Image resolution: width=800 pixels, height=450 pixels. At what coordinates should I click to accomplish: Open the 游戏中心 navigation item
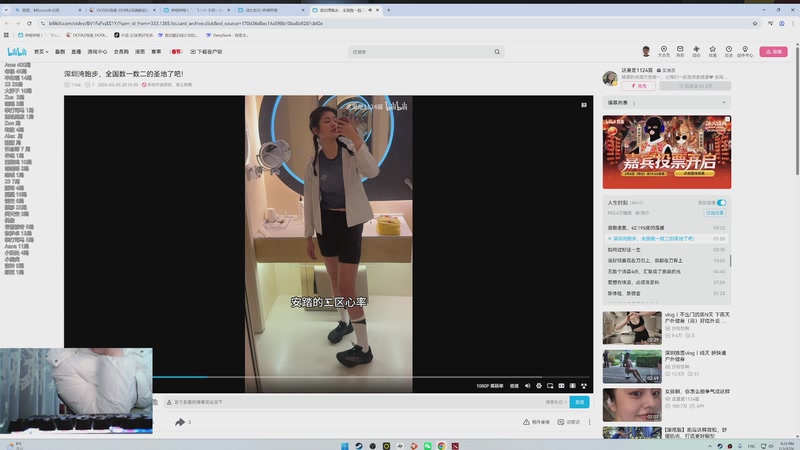(97, 52)
